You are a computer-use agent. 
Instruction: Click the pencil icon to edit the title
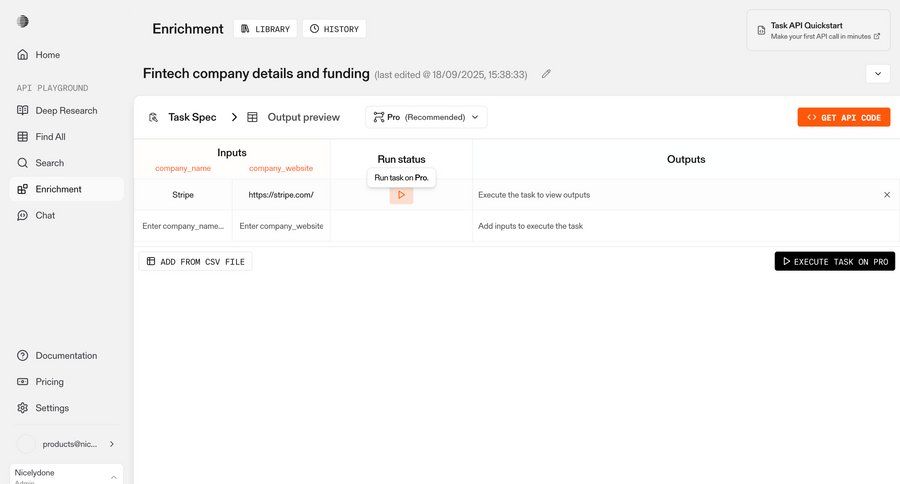click(x=546, y=74)
